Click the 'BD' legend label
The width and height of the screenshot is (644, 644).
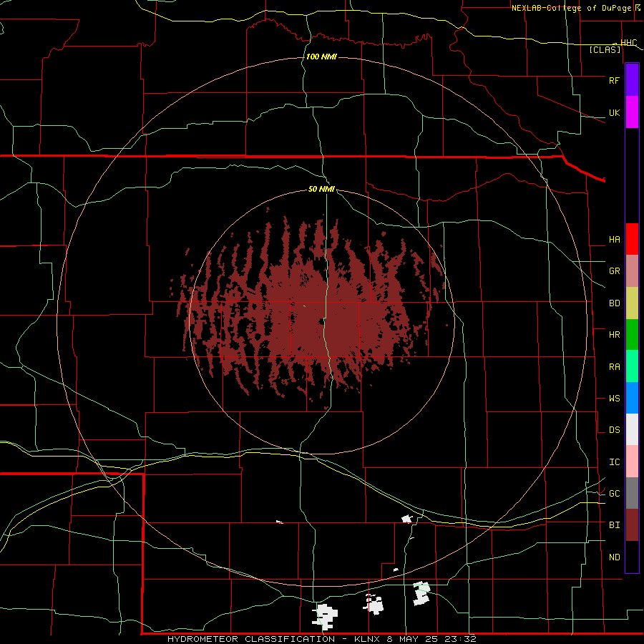(x=615, y=303)
